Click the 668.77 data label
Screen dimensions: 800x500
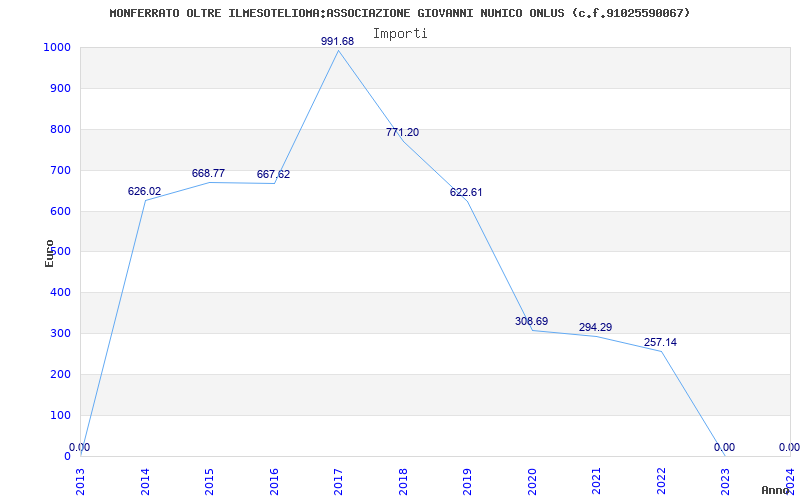208,173
